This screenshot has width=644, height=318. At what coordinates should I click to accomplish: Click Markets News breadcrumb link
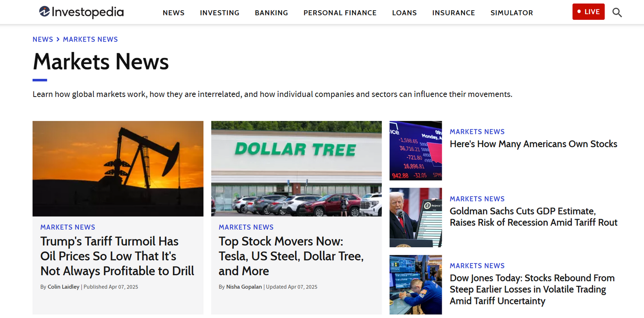point(90,39)
